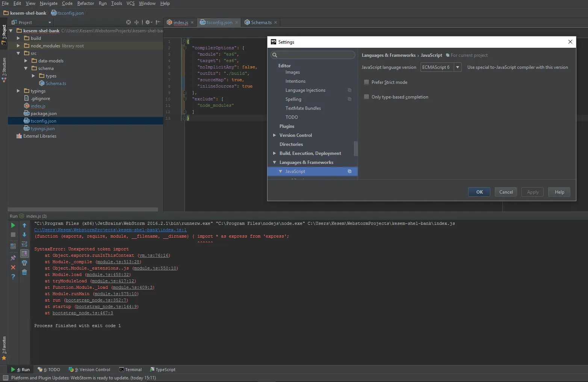Enable Only type-based completion checkbox
Viewport: 588px width, 382px height.
click(x=366, y=97)
